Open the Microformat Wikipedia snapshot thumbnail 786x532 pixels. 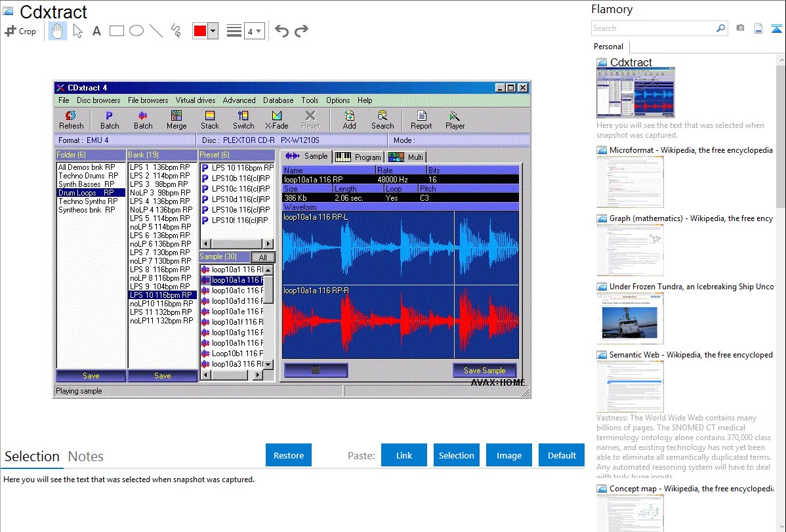[x=630, y=182]
